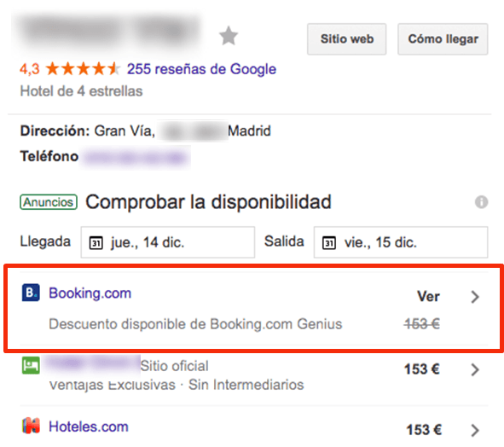
Task: Click the Llegada calendar icon
Action: 96,243
